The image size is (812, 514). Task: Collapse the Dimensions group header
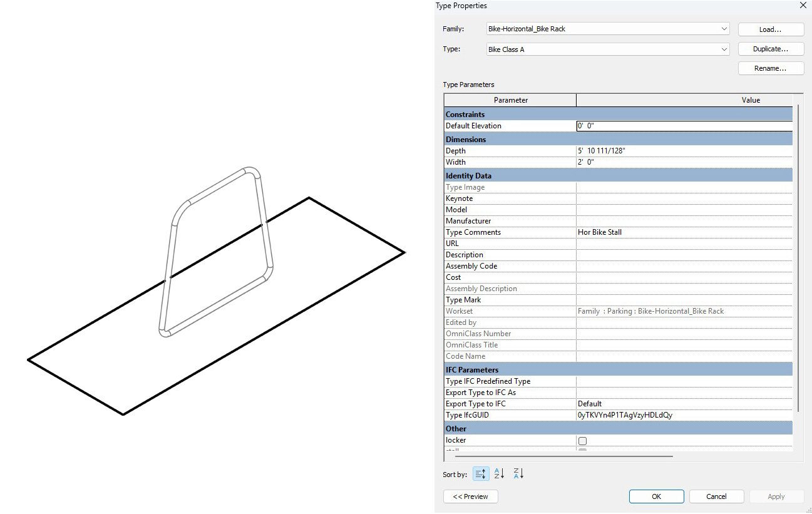(x=619, y=140)
